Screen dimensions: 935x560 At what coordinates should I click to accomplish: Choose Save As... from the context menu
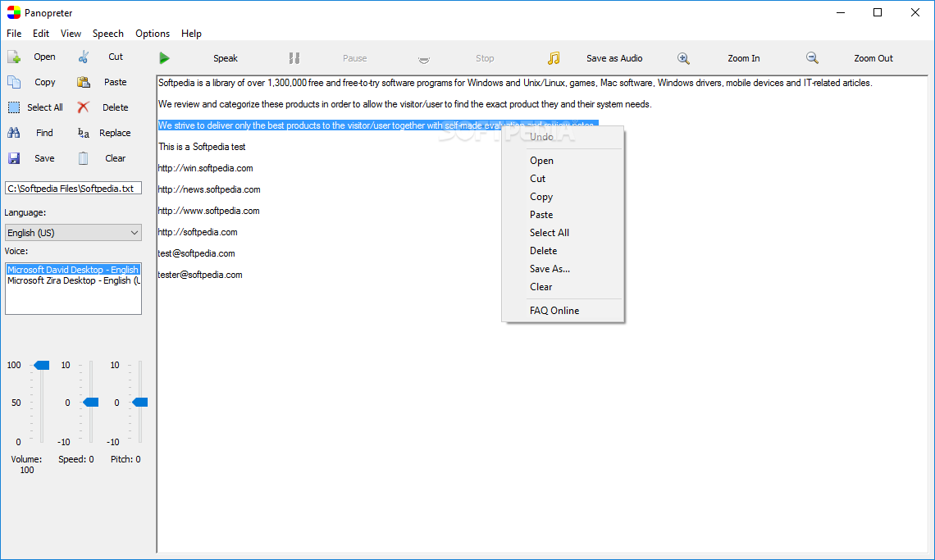click(x=563, y=268)
